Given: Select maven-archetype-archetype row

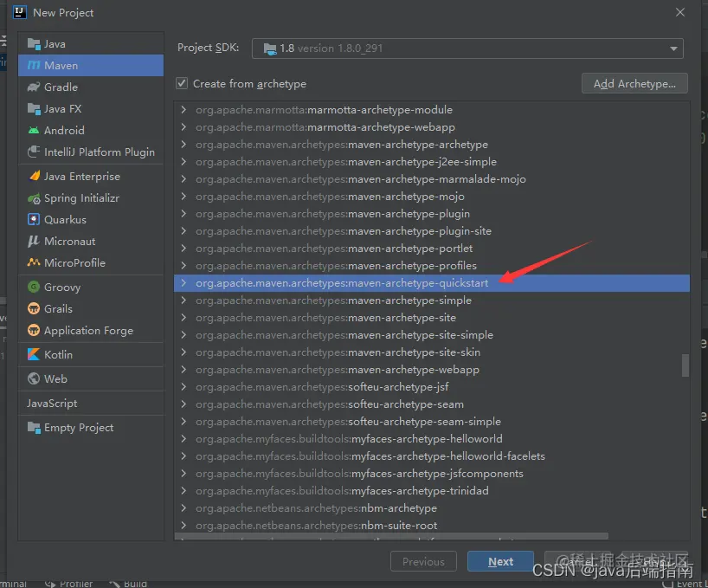Looking at the screenshot, I should (432, 144).
